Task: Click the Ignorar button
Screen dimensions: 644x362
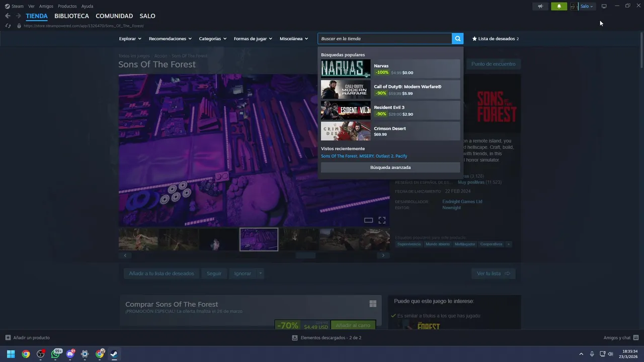Action: pos(243,274)
